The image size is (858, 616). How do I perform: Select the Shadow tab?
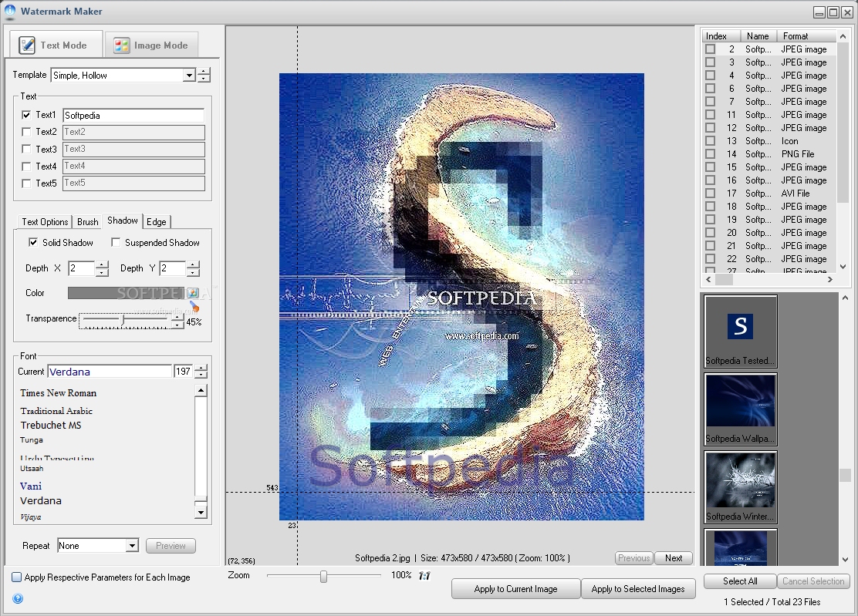pyautogui.click(x=123, y=220)
